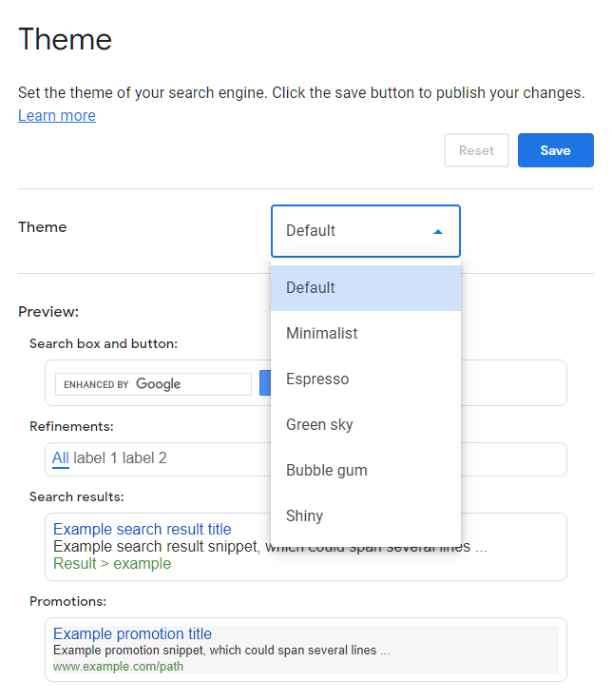Pick the Green sky theme
612x700 pixels.
pyautogui.click(x=365, y=425)
